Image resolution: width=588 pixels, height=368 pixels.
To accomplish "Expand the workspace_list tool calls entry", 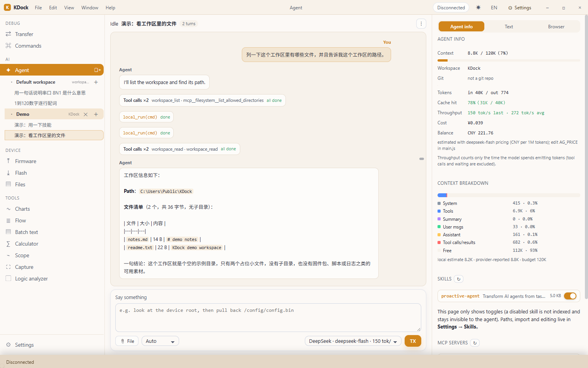I will (202, 100).
